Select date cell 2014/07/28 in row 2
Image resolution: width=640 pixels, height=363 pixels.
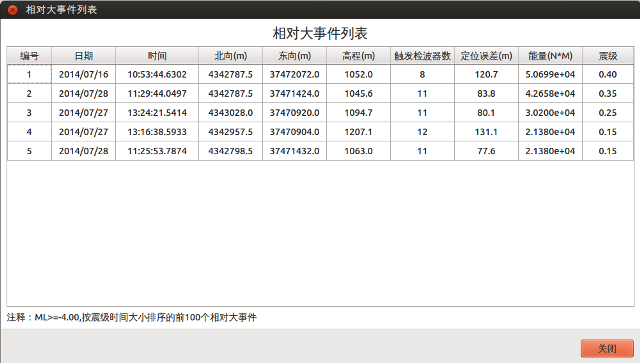(x=84, y=94)
